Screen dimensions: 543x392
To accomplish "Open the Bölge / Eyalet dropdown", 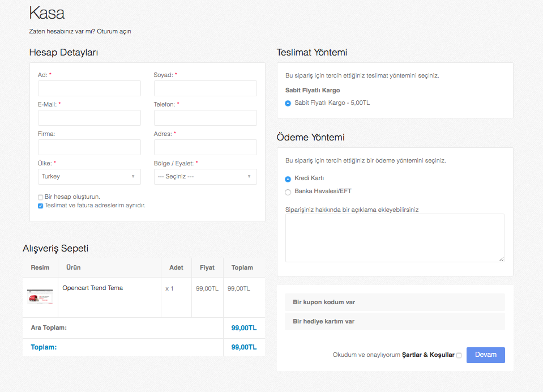I will (x=205, y=177).
